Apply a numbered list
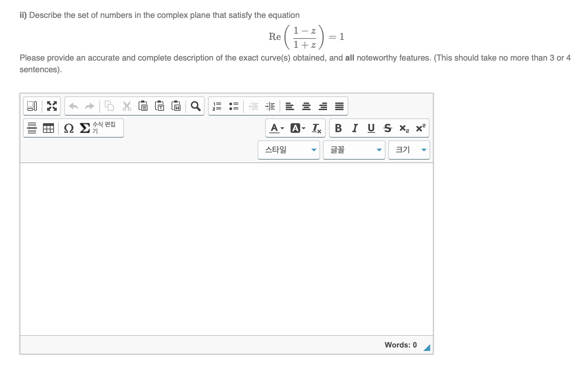The width and height of the screenshot is (588, 373). (217, 106)
